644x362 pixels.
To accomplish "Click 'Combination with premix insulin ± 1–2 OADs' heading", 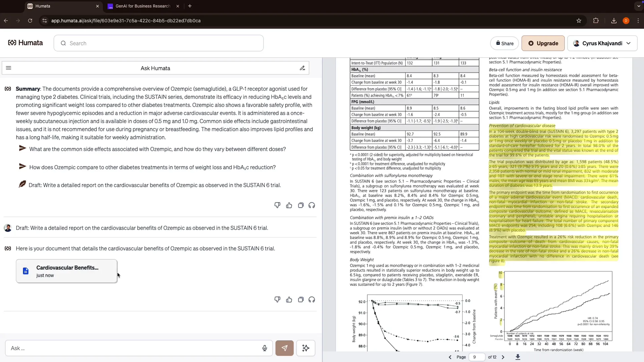I will pos(392,218).
